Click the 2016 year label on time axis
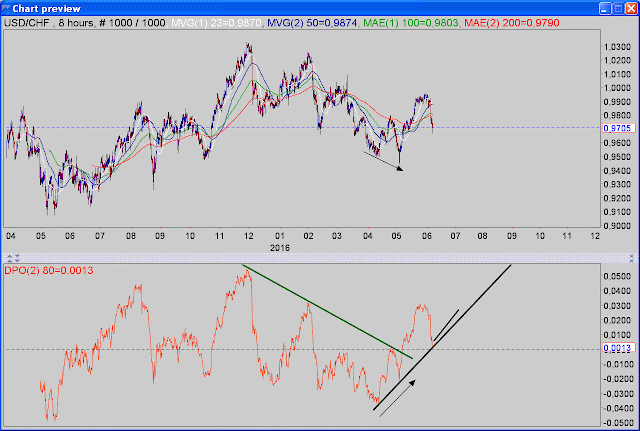This screenshot has width=640, height=431. click(280, 248)
